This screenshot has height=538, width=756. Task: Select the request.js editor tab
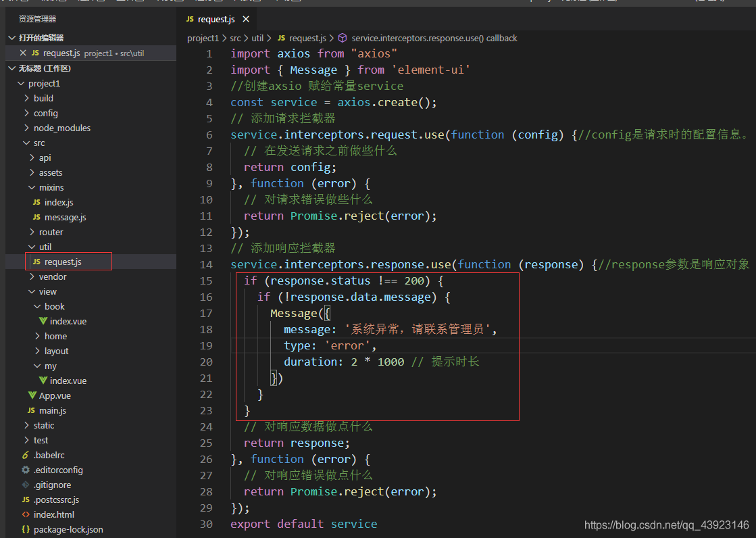point(218,20)
